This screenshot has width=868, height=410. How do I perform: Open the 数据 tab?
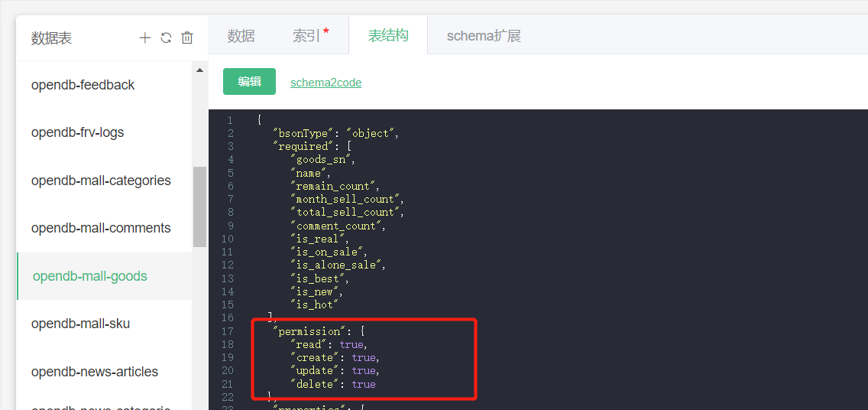pos(241,36)
